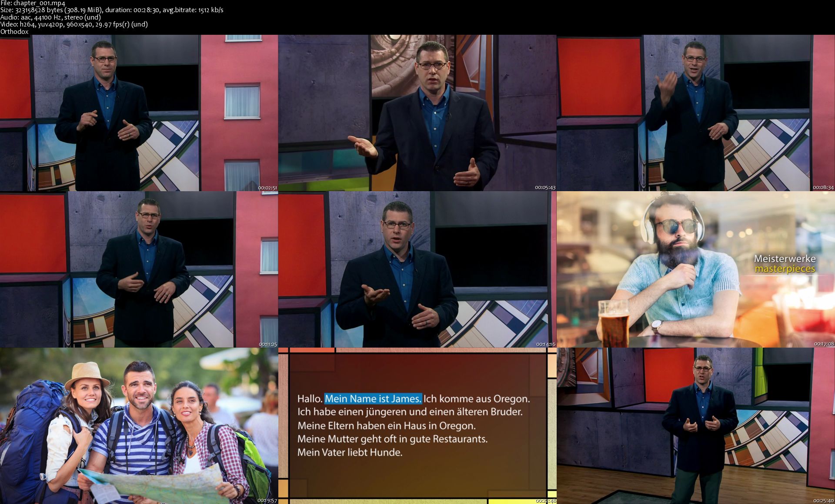Click the 'Orthodox' label in header
Viewport: 835px width, 504px height.
tap(14, 31)
